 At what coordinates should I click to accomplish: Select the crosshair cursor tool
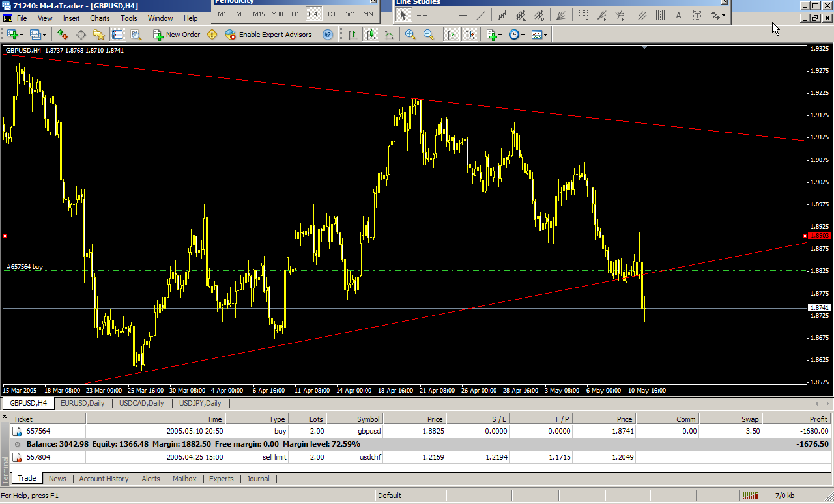(422, 15)
